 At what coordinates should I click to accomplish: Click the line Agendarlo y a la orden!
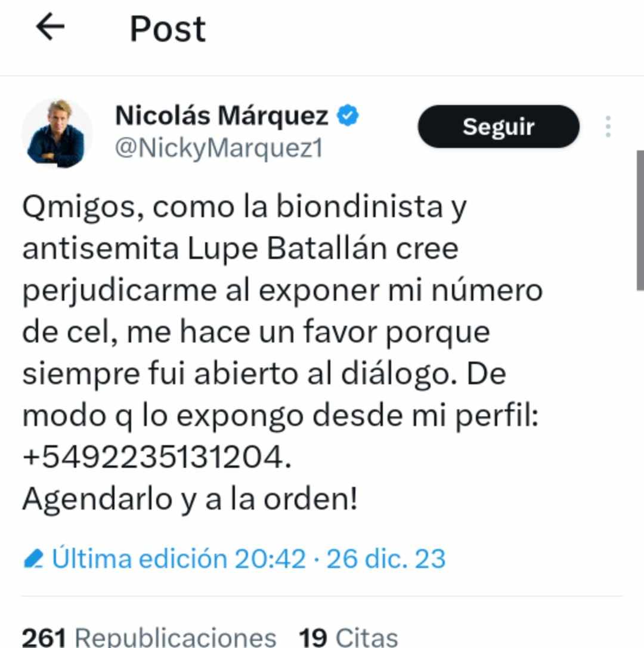coord(190,499)
